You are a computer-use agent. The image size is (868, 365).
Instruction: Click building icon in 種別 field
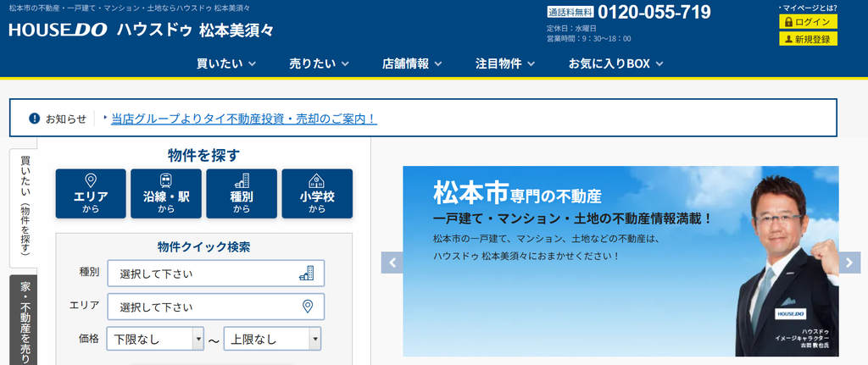pos(306,274)
